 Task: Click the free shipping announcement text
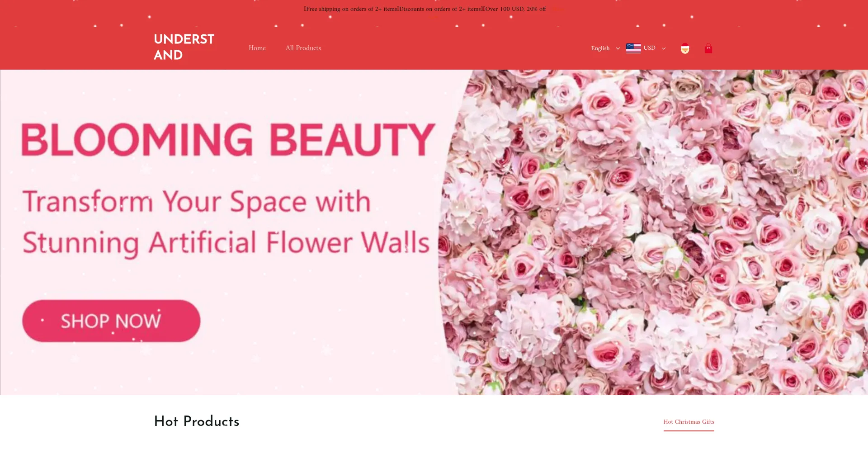point(351,9)
